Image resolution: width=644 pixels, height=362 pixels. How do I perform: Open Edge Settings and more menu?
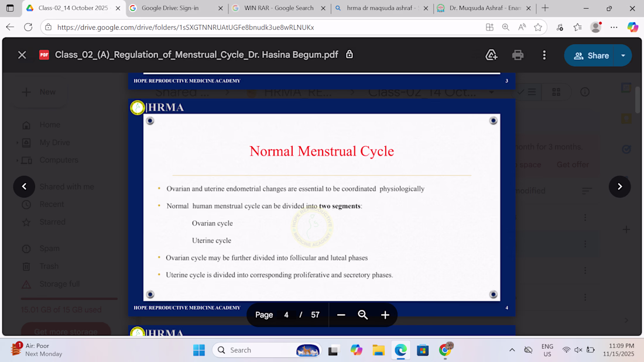pos(614,27)
